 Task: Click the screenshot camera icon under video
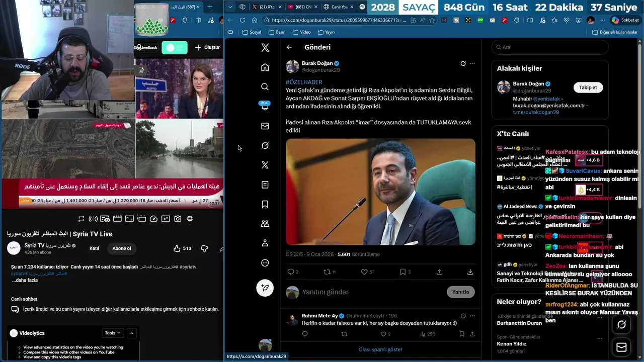tap(178, 219)
